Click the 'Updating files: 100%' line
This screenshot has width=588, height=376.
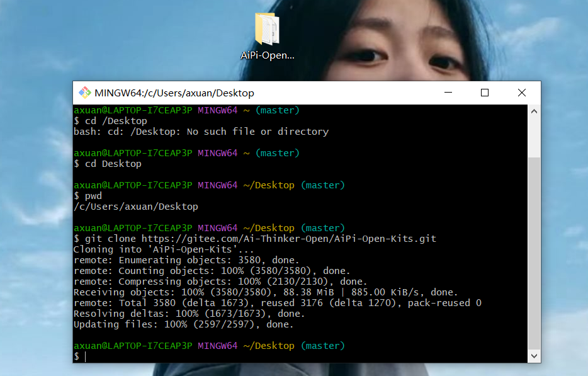tap(184, 324)
